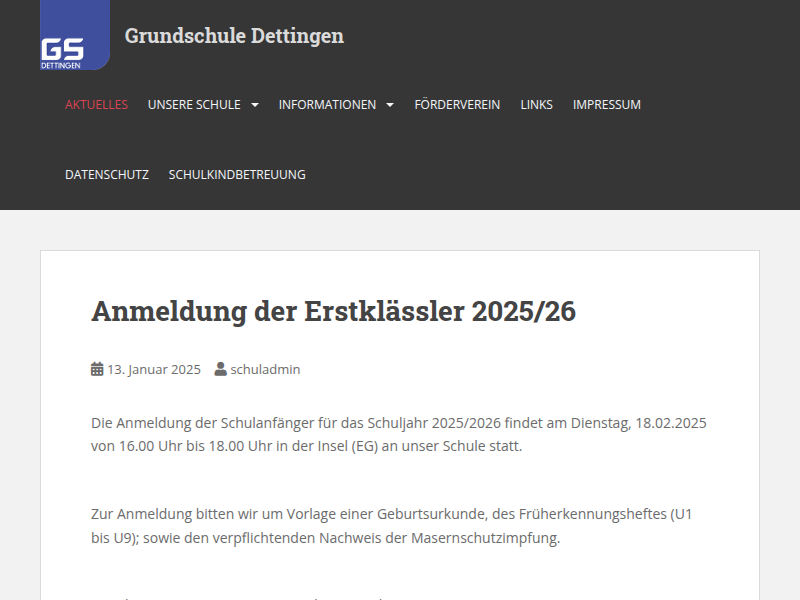
Task: Click the author icon next to schuladmin
Action: click(221, 369)
